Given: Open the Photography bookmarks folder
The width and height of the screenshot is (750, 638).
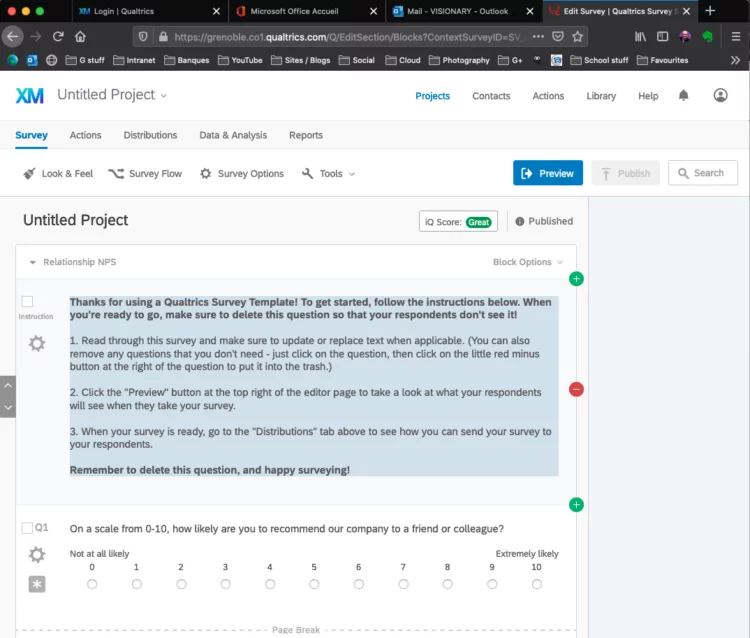Looking at the screenshot, I should 459,60.
